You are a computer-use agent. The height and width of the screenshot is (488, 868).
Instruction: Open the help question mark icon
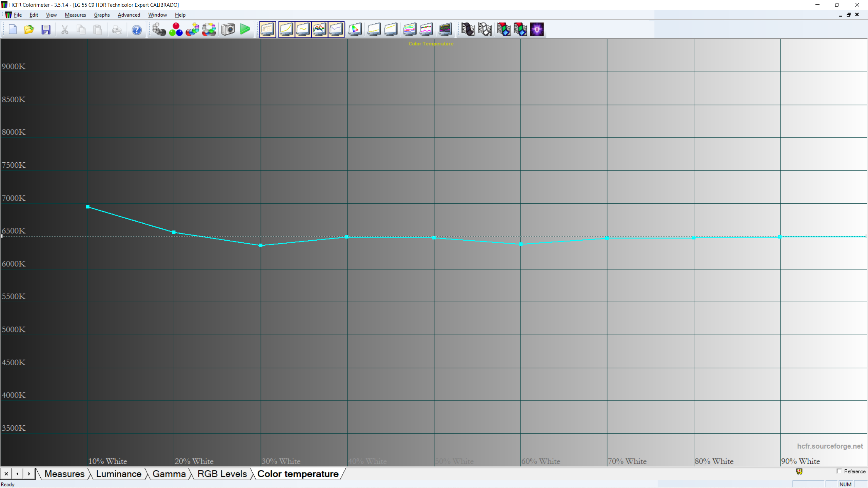click(x=137, y=30)
